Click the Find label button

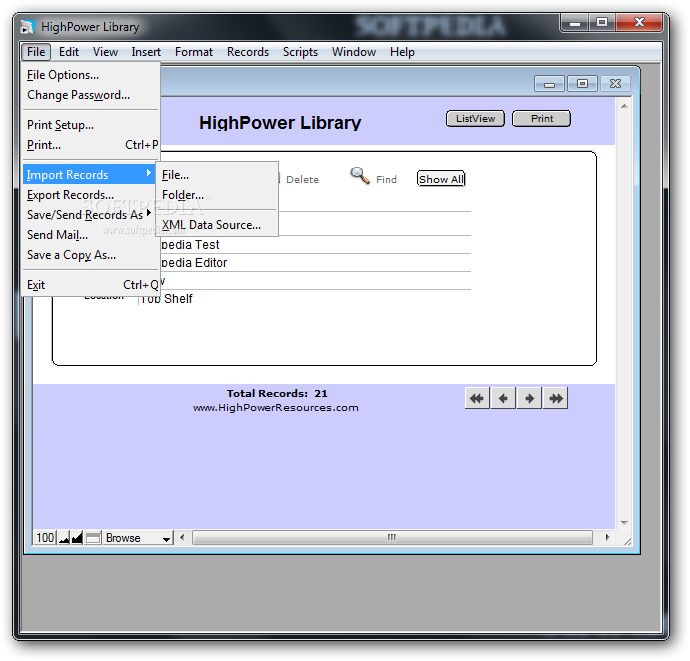[x=386, y=180]
